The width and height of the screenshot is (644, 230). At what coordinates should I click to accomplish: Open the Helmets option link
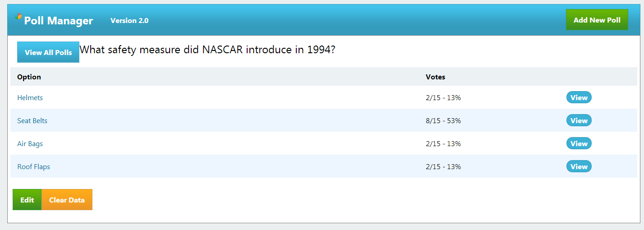(30, 98)
